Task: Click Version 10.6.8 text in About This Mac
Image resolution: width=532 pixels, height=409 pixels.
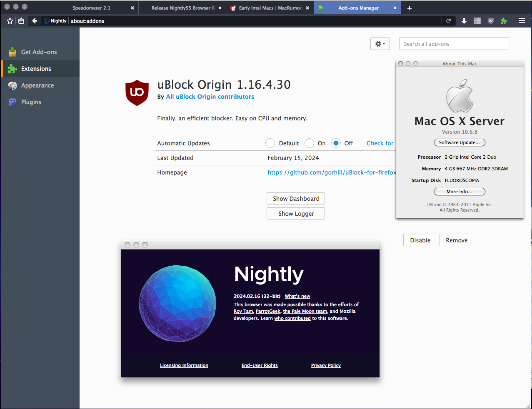Action: tap(460, 132)
